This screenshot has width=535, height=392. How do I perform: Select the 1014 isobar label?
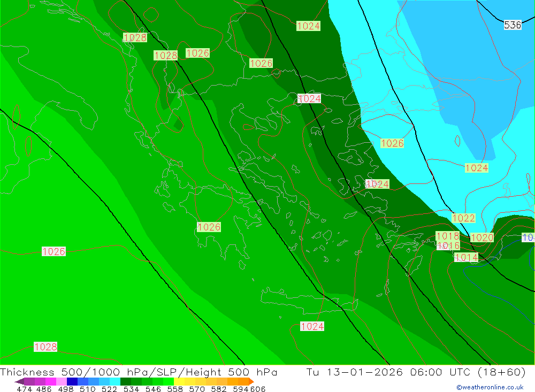[x=467, y=257]
